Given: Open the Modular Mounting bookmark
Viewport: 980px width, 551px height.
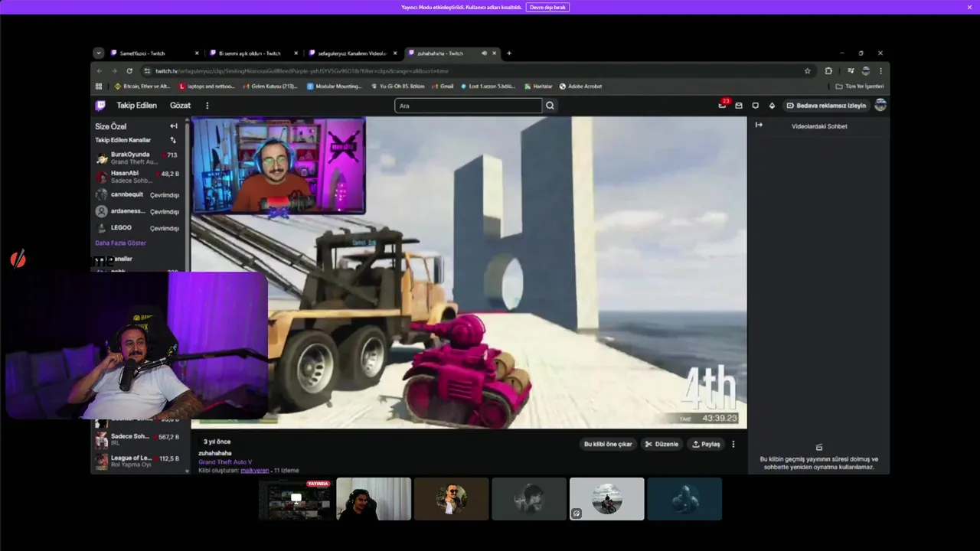Looking at the screenshot, I should (x=335, y=86).
